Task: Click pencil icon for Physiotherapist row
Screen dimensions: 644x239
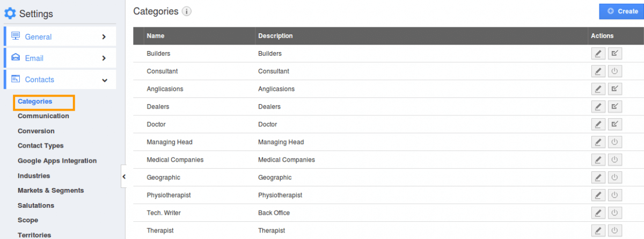Action: pos(598,195)
